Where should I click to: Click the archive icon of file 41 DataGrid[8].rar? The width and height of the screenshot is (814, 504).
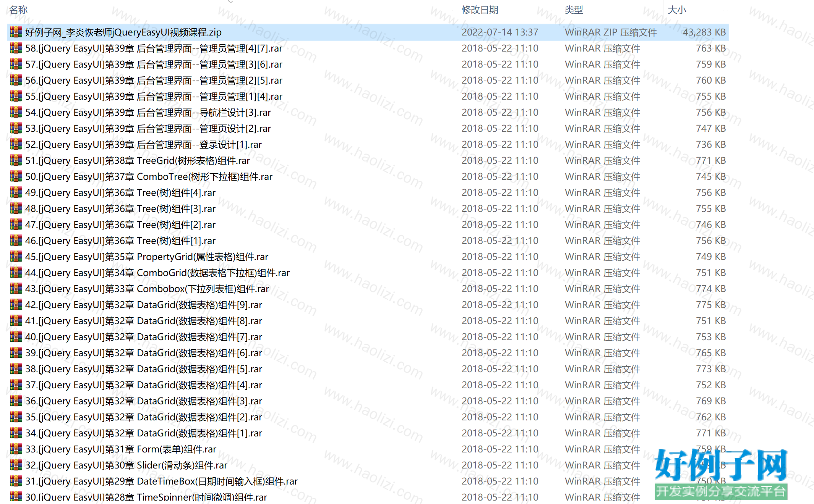pos(16,321)
